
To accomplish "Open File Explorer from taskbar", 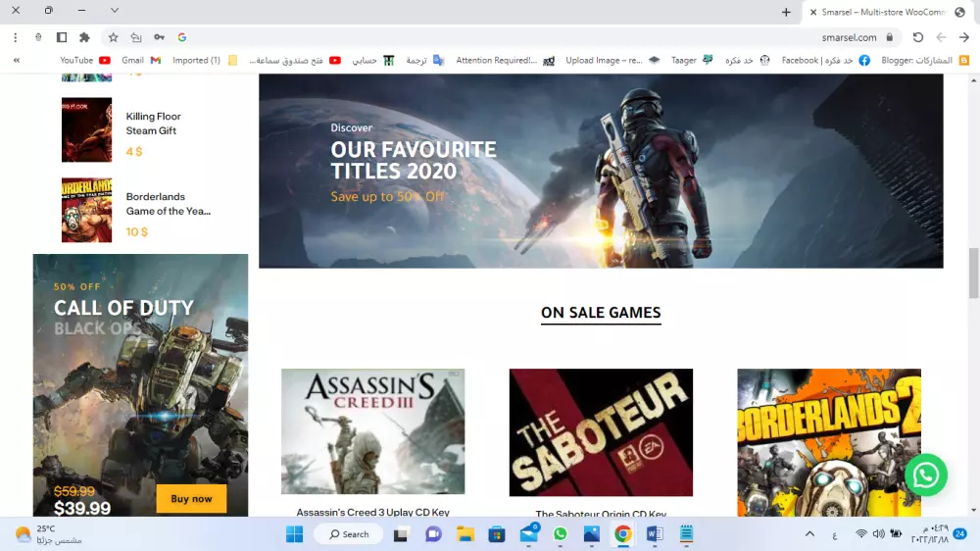I will [465, 534].
